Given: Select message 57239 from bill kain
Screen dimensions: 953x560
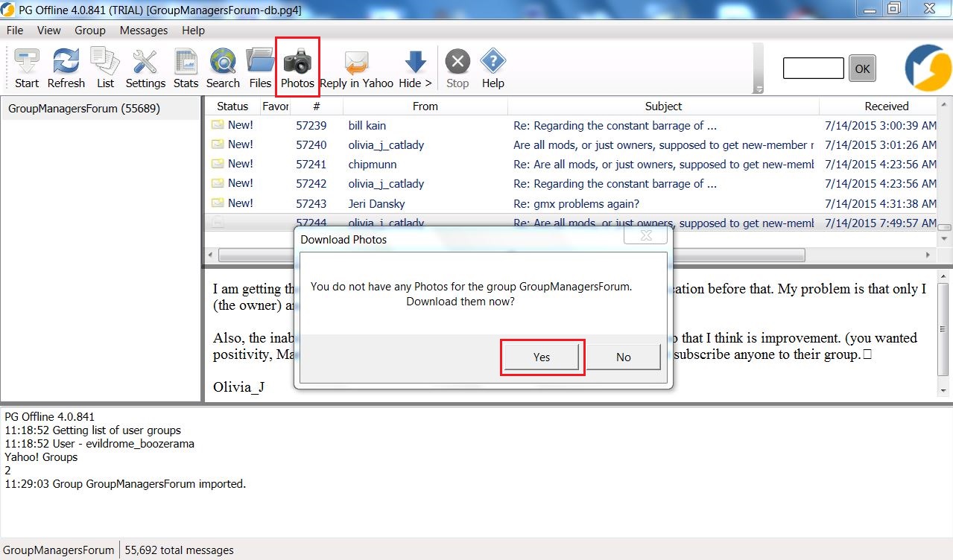Looking at the screenshot, I should (x=571, y=126).
